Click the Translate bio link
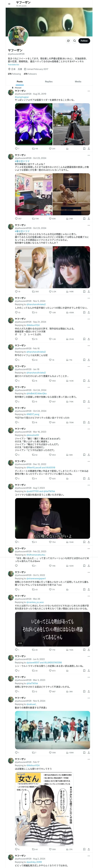 (x=14, y=65)
